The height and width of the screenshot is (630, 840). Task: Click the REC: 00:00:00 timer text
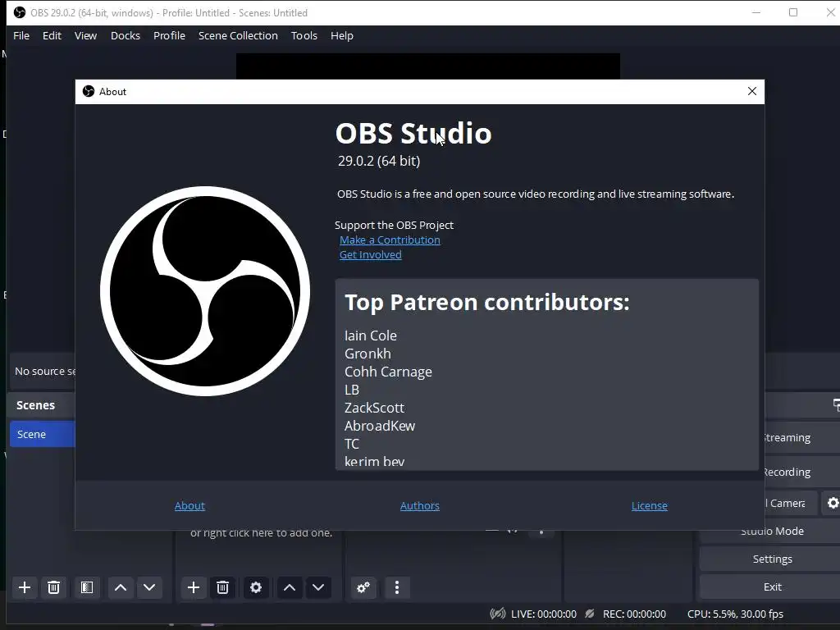click(x=634, y=614)
